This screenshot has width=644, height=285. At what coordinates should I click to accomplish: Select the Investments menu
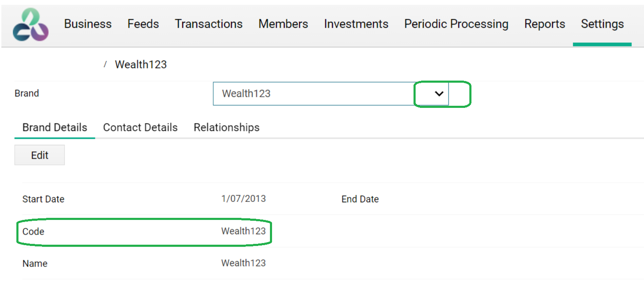pos(356,24)
